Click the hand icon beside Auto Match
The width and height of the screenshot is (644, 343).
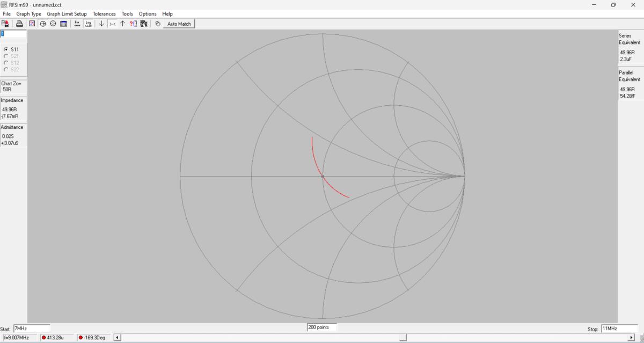[158, 24]
